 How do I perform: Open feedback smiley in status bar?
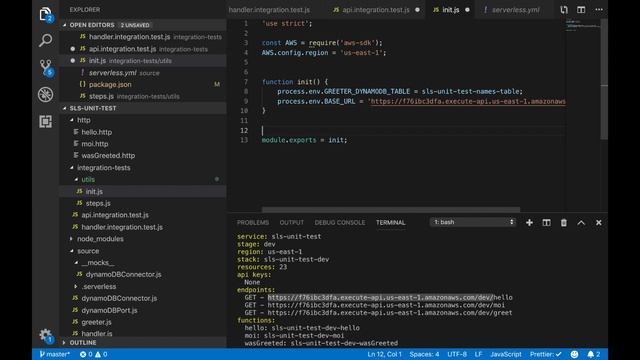coord(575,354)
